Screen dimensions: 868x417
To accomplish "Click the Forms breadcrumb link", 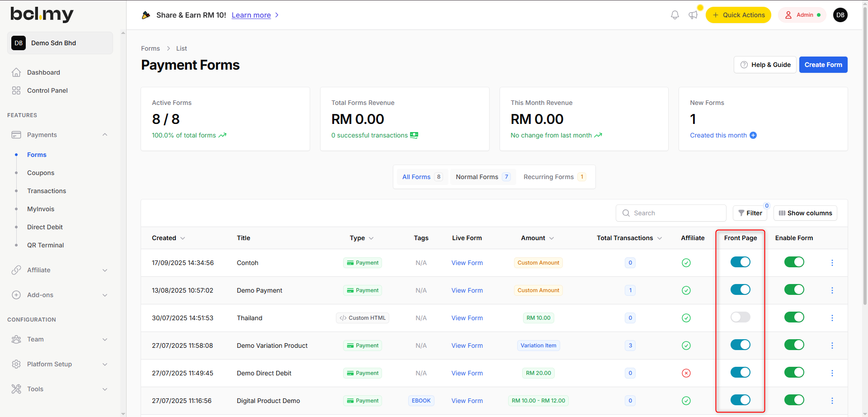I will [151, 48].
